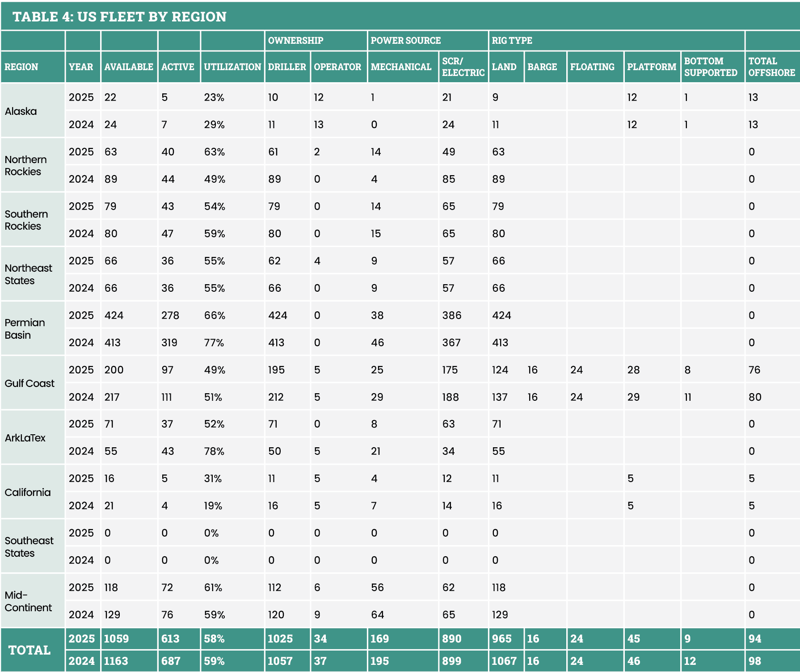800x672 pixels.
Task: Select the 2025 total available value 1059
Action: click(x=116, y=639)
